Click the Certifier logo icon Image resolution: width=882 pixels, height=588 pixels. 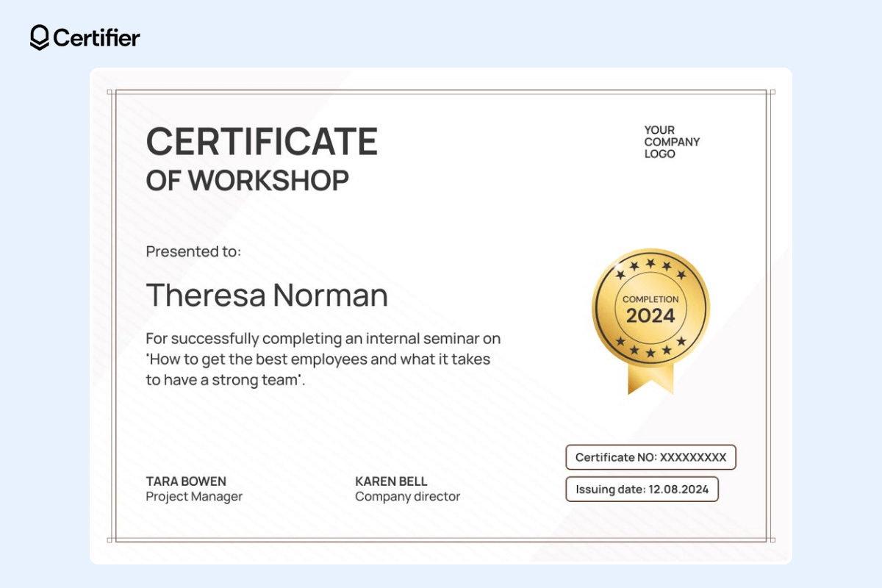(x=38, y=37)
